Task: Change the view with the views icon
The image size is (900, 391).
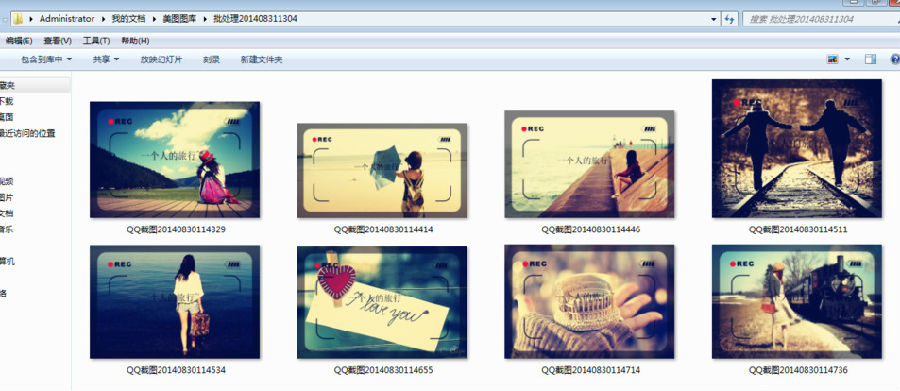Action: (832, 59)
